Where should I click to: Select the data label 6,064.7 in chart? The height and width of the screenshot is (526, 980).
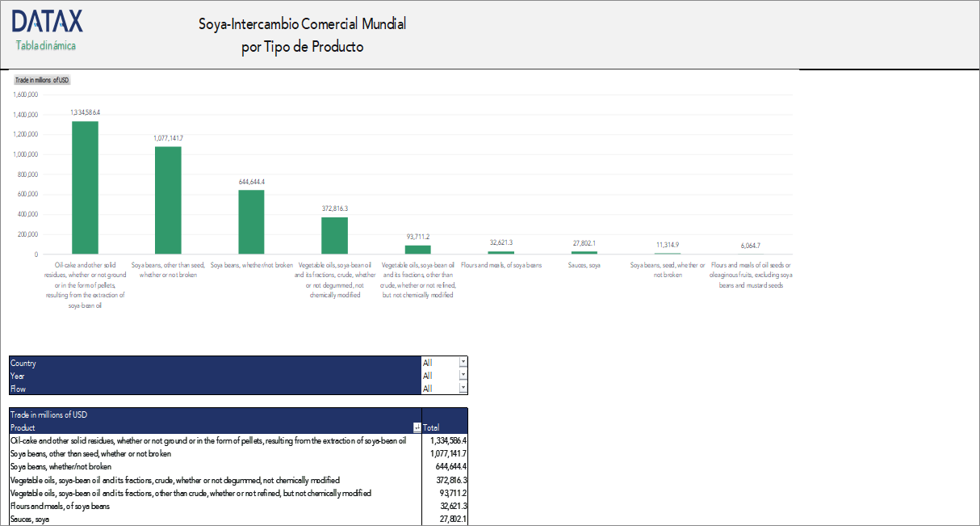pyautogui.click(x=750, y=246)
